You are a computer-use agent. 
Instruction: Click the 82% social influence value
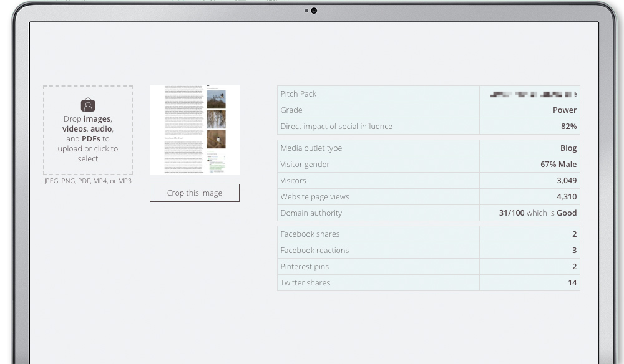coord(568,127)
